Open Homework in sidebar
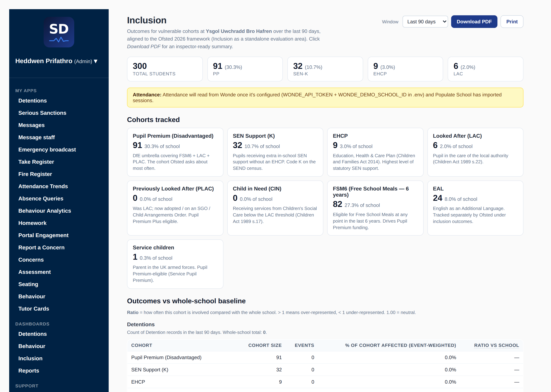This screenshot has width=551, height=392. point(32,223)
